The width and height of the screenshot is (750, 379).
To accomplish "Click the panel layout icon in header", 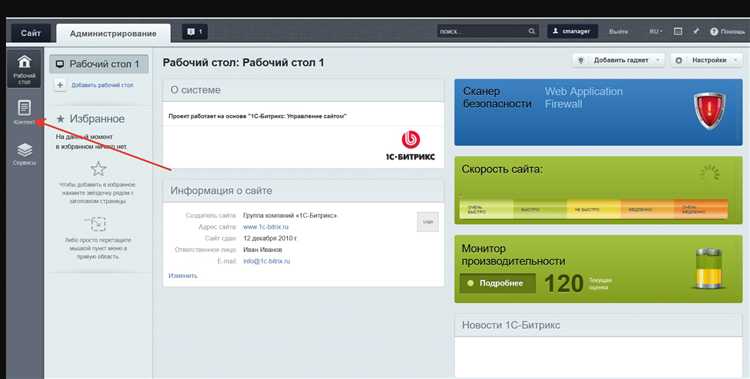I will click(x=678, y=31).
